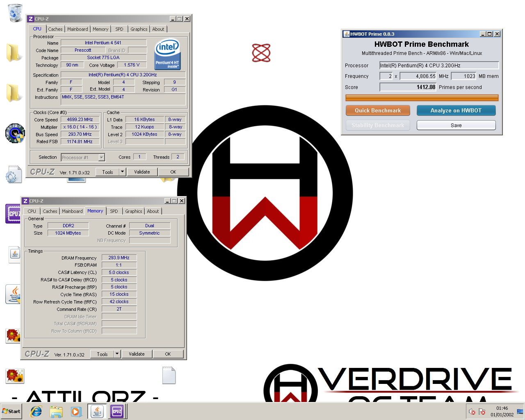525x420 pixels.
Task: Click the Score field showing 1412.08
Action: coord(408,87)
